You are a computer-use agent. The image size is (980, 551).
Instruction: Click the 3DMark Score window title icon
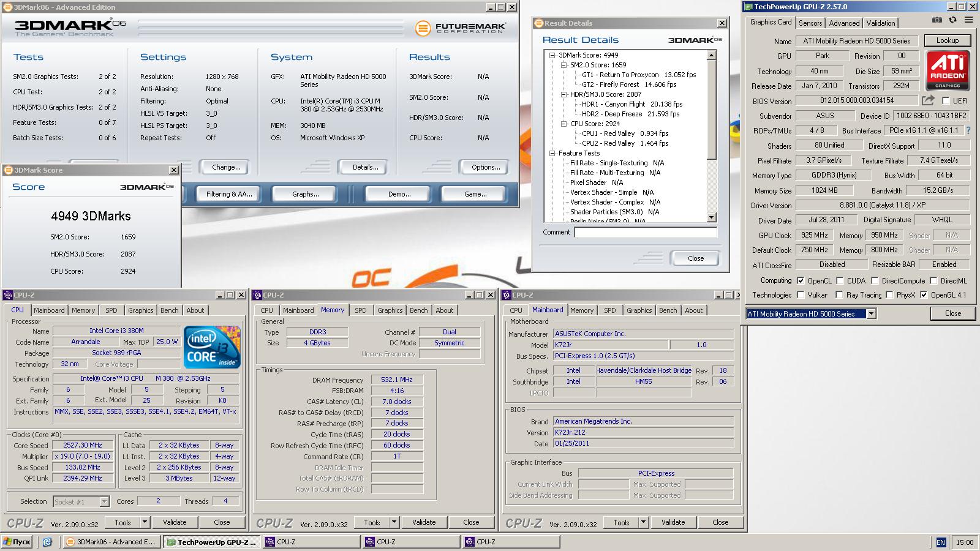coord(9,170)
